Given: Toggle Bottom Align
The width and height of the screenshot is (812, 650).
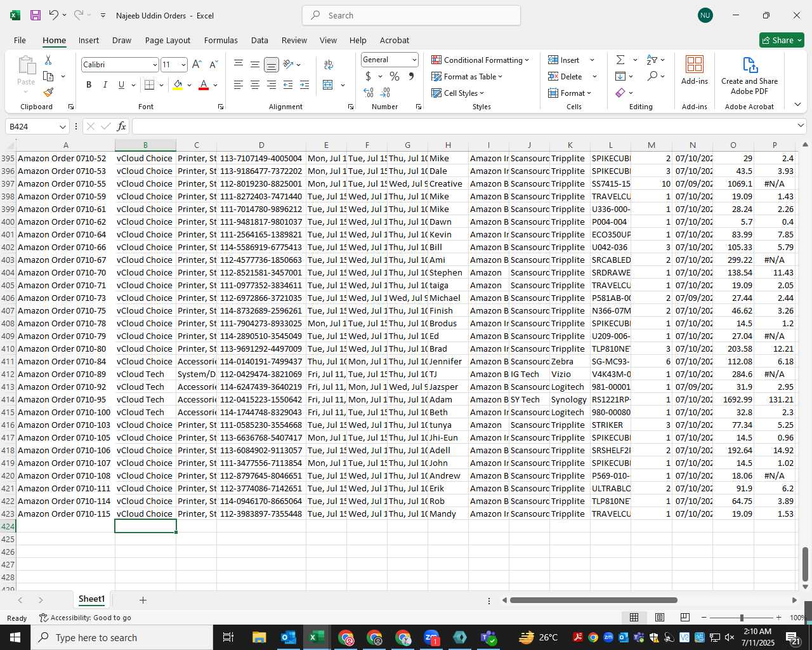Looking at the screenshot, I should [x=272, y=64].
